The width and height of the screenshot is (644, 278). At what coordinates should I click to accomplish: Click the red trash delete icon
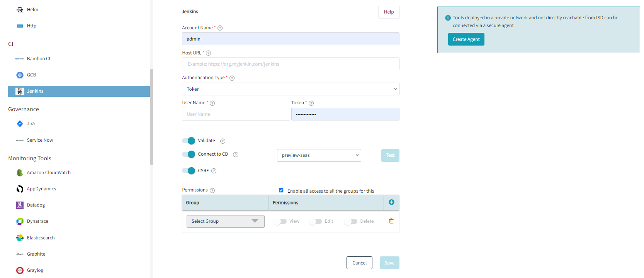391,221
